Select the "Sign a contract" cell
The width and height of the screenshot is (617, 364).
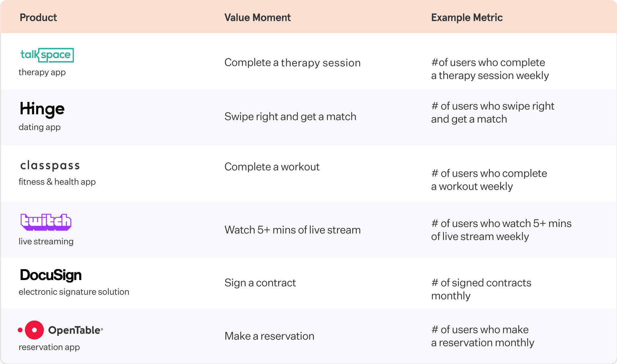click(x=260, y=283)
